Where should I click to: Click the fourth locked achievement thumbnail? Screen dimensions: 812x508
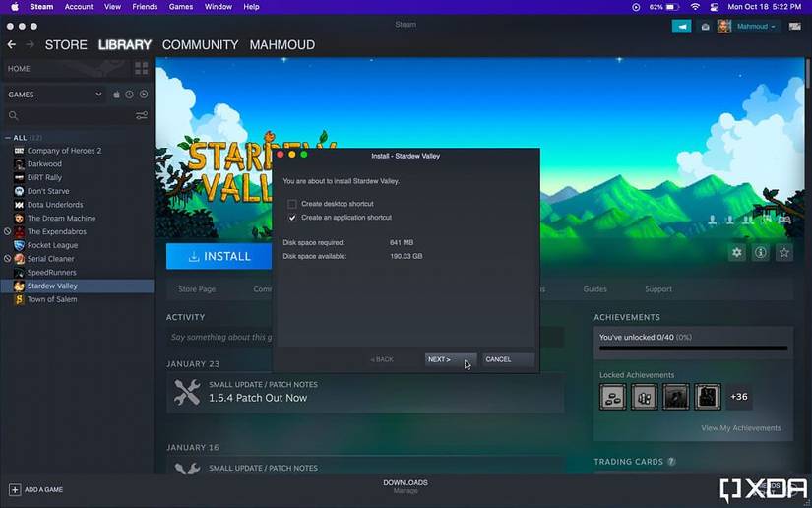coord(708,397)
